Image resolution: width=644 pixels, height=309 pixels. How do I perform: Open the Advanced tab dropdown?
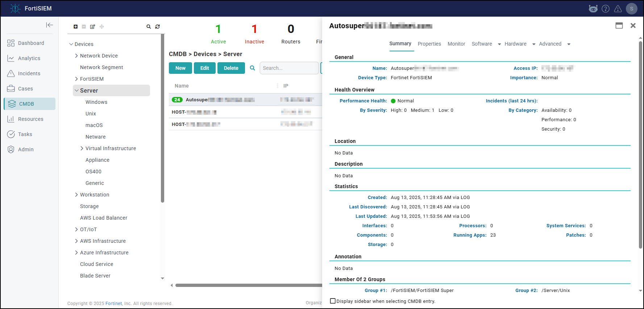coord(569,44)
